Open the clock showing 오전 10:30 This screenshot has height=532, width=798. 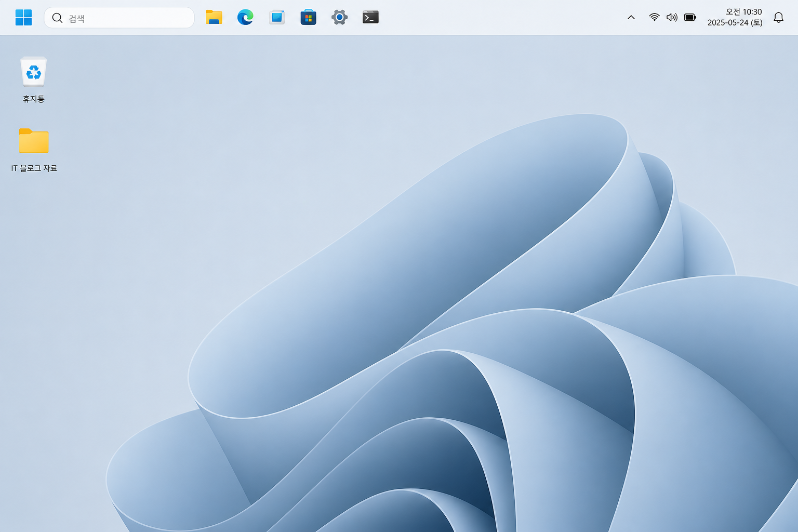(x=743, y=11)
